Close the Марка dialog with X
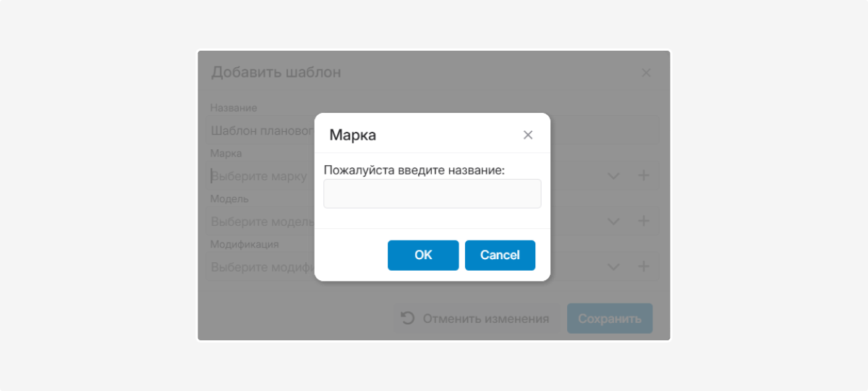 [x=528, y=135]
